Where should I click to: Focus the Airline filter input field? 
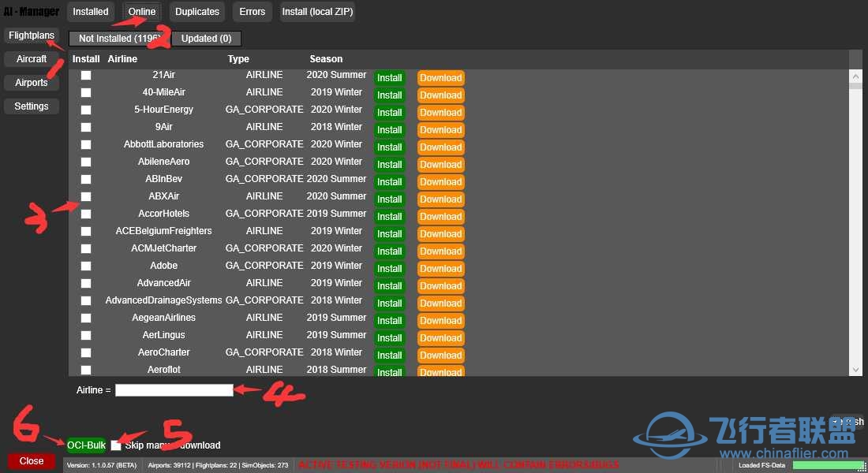point(174,390)
